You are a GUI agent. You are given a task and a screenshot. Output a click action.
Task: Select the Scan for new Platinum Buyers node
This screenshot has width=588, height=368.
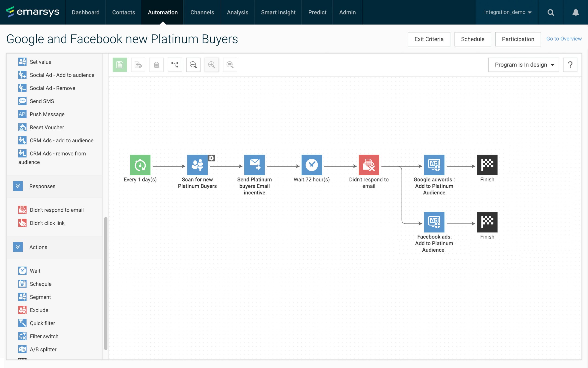click(x=197, y=165)
